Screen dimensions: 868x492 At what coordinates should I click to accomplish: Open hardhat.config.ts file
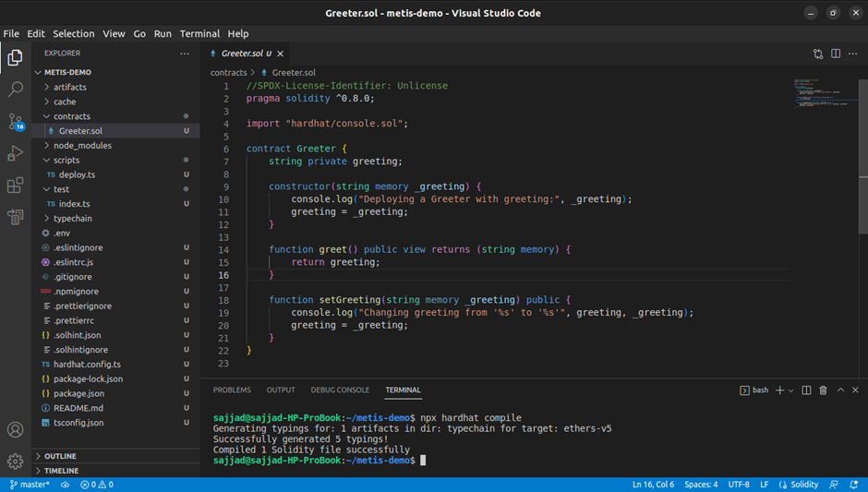(115, 365)
